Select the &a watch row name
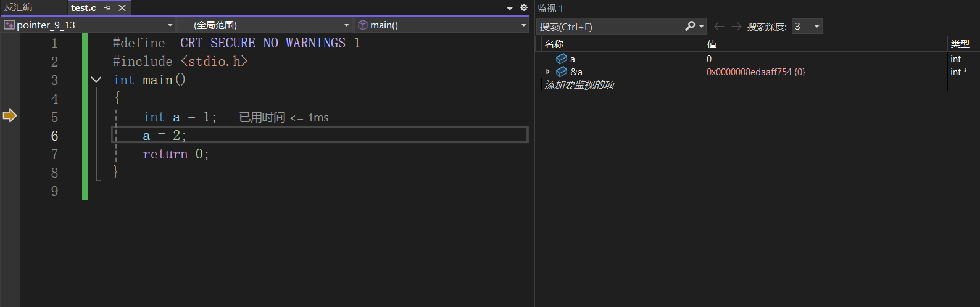The height and width of the screenshot is (307, 980). tap(576, 72)
